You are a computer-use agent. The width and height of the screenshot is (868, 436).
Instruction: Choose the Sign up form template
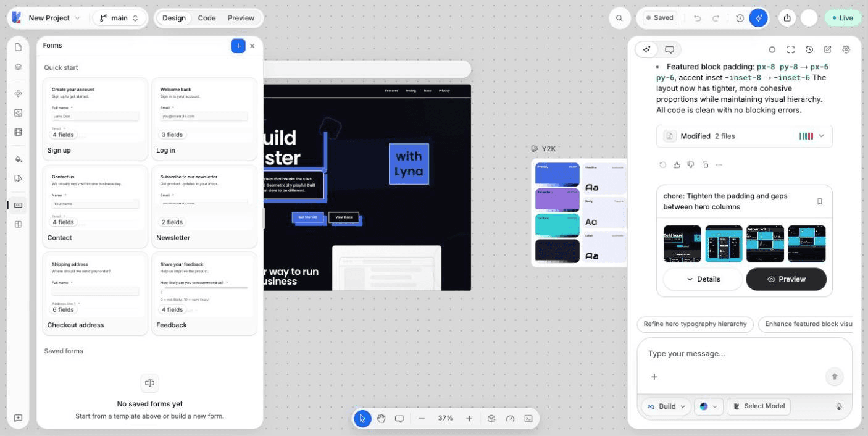pos(95,119)
